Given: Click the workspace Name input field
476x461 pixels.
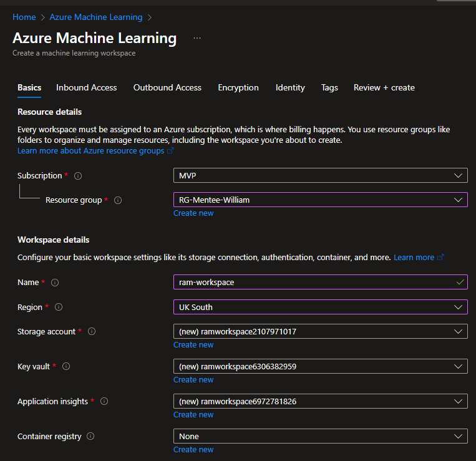Looking at the screenshot, I should (315, 283).
